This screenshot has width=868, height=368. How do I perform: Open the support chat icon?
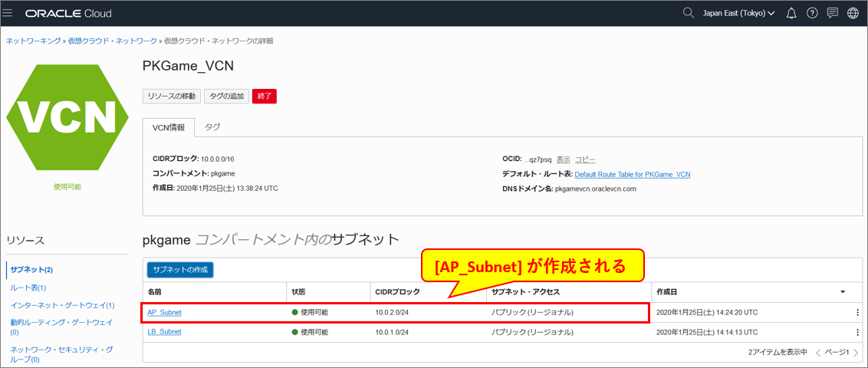coord(832,13)
